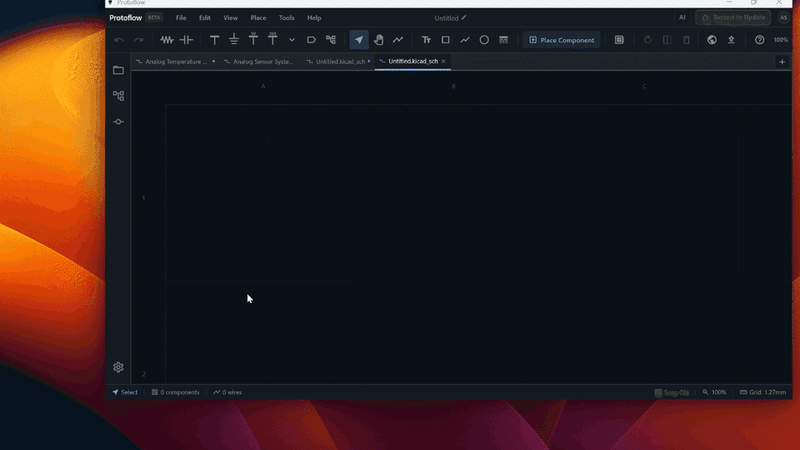Viewport: 800px width, 450px height.
Task: Open the File menu
Action: (181, 18)
